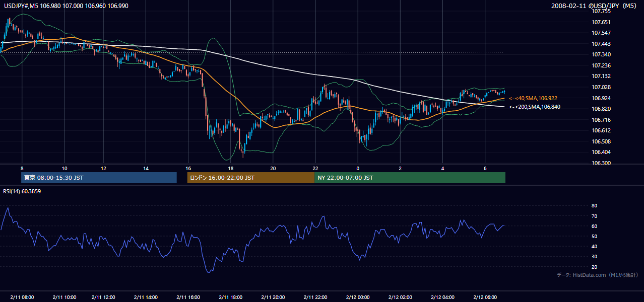Click the 107.028 price axis label
644x302 pixels.
pyautogui.click(x=601, y=87)
